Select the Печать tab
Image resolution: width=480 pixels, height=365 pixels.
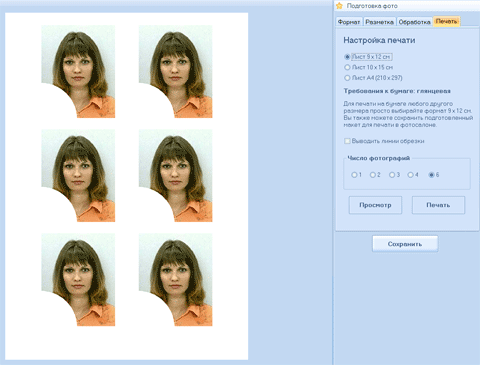[446, 21]
